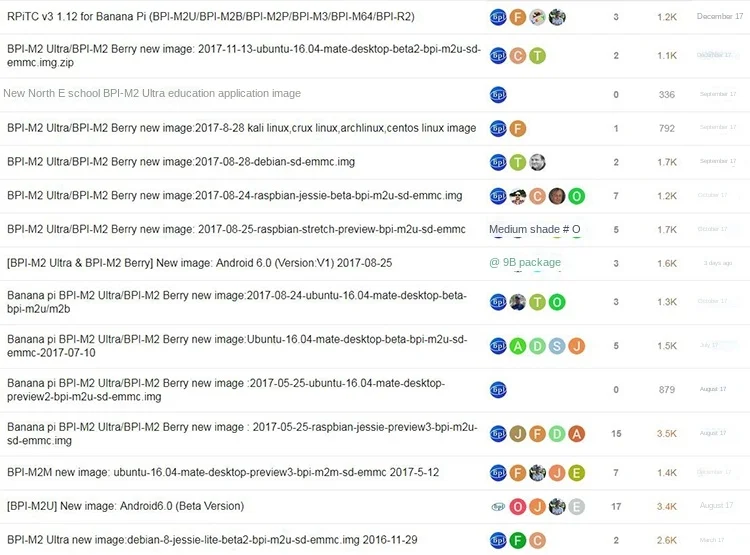
Task: Click reply count 17 in the Android6.0 Beta row
Action: 616,507
